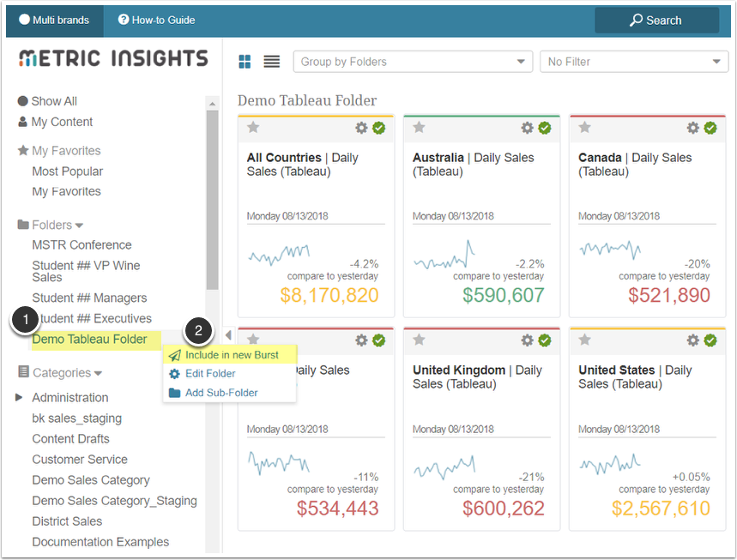The height and width of the screenshot is (560, 737).
Task: Expand the Administration category tree
Action: pyautogui.click(x=20, y=397)
